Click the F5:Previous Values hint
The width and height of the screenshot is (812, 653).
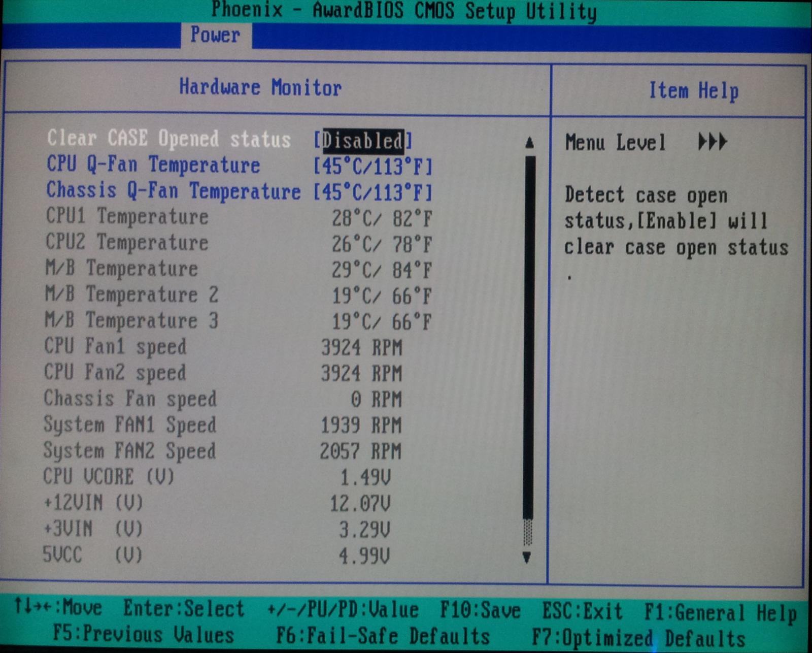[x=144, y=634]
